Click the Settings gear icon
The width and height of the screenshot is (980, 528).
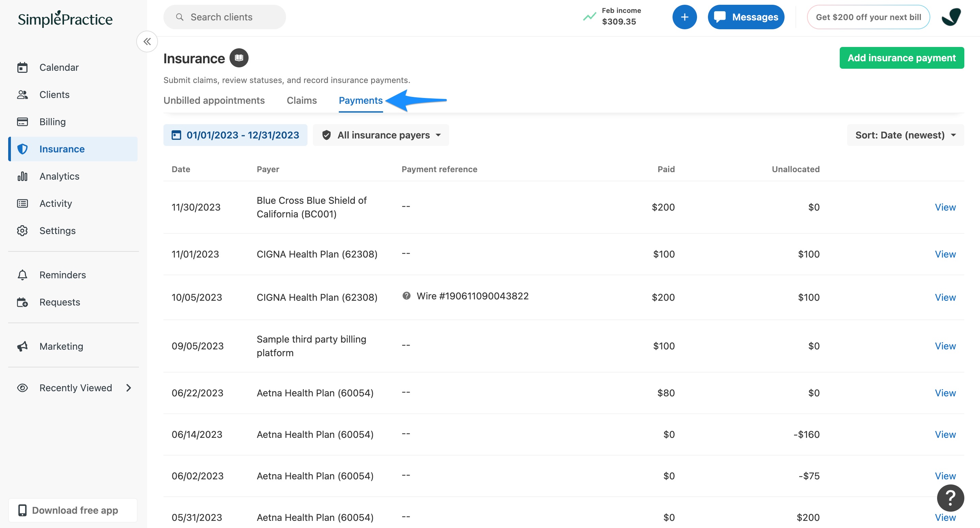tap(22, 231)
